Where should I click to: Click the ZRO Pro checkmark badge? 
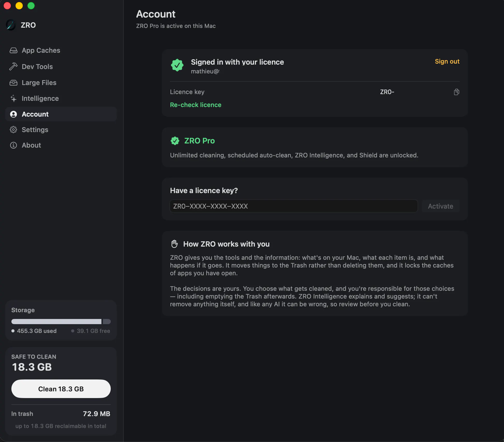click(175, 141)
